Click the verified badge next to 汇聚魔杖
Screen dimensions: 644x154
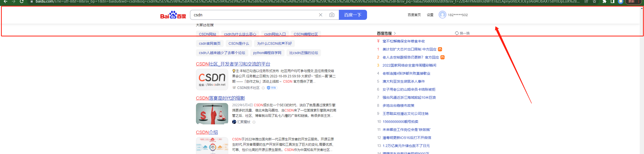point(254,122)
